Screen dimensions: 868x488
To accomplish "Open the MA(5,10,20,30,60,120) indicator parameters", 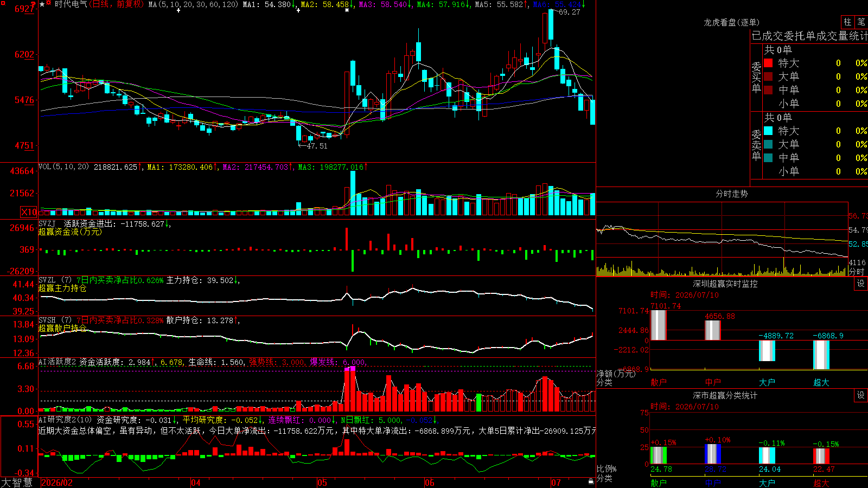I will (x=193, y=4).
